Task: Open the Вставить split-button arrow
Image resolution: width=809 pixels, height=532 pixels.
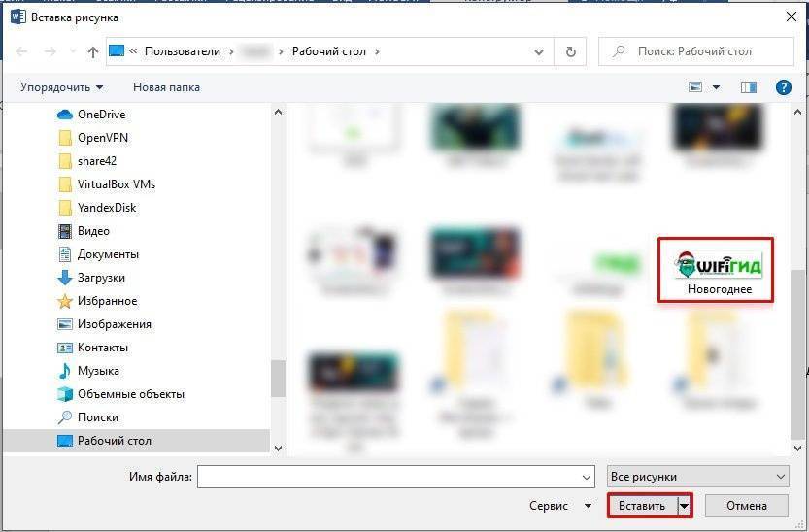Action: (684, 506)
